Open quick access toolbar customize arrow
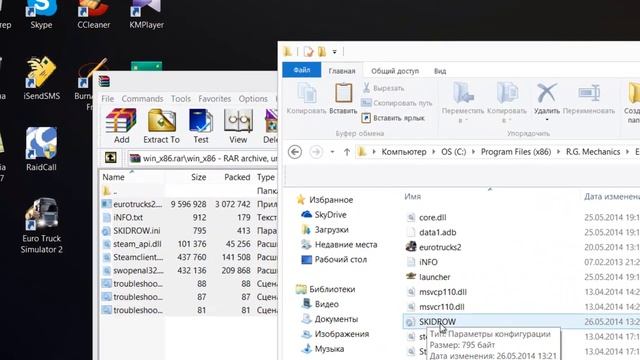Viewport: 640px width, 360px height. click(x=334, y=52)
